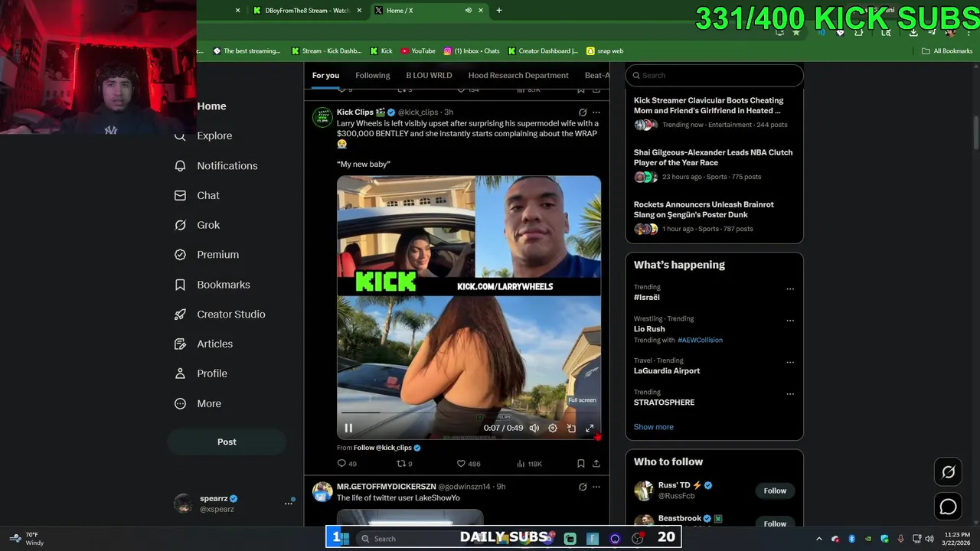Open Premium in the sidebar
The image size is (980, 551).
(207, 255)
